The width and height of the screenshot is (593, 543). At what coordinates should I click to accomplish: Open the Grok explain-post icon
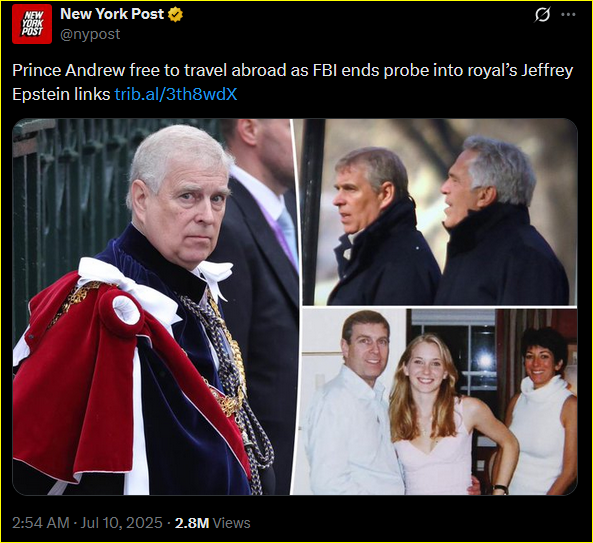point(542,15)
